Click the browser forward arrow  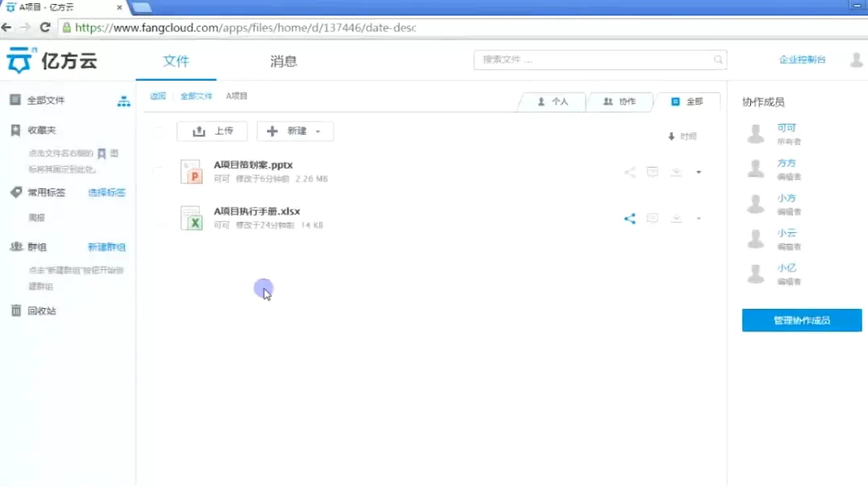click(26, 27)
